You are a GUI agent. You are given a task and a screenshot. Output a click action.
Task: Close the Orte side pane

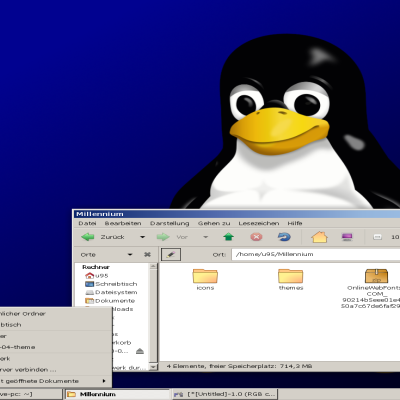point(147,255)
